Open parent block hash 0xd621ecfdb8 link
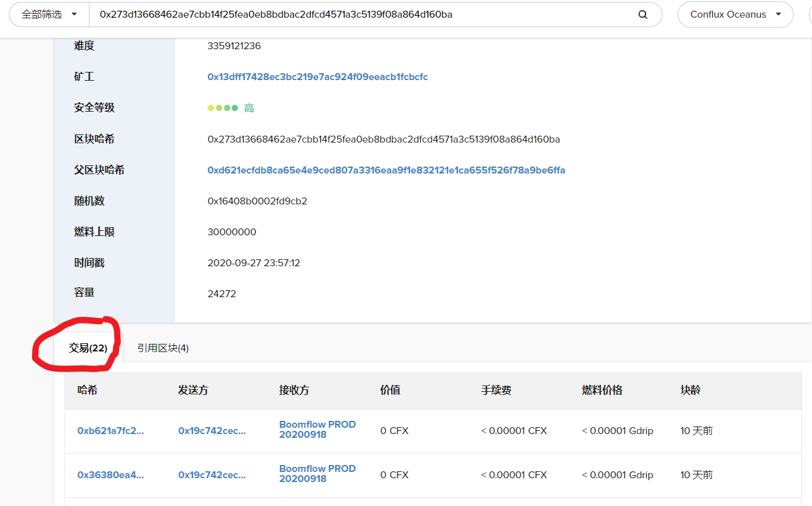 [386, 170]
